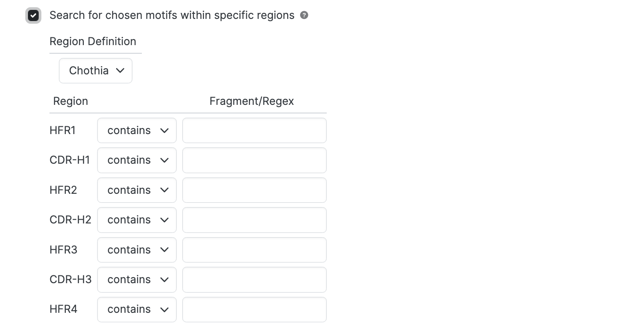The image size is (644, 330).
Task: Click the chevron arrow in CDR-H3 row
Action: click(164, 280)
